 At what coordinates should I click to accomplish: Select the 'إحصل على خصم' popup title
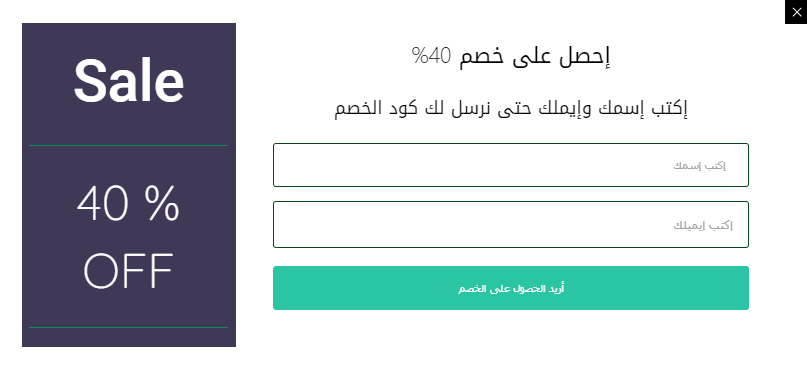point(534,56)
